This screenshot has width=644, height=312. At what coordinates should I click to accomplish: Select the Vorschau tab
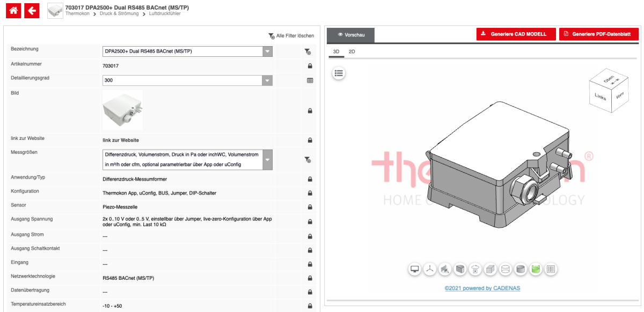tap(351, 35)
